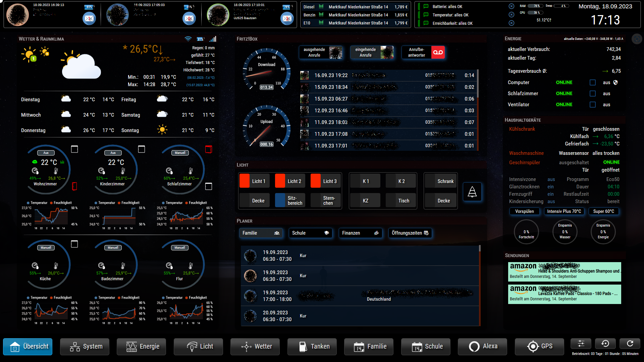The height and width of the screenshot is (362, 644).
Task: Open the Übersicht tab
Action: [28, 346]
